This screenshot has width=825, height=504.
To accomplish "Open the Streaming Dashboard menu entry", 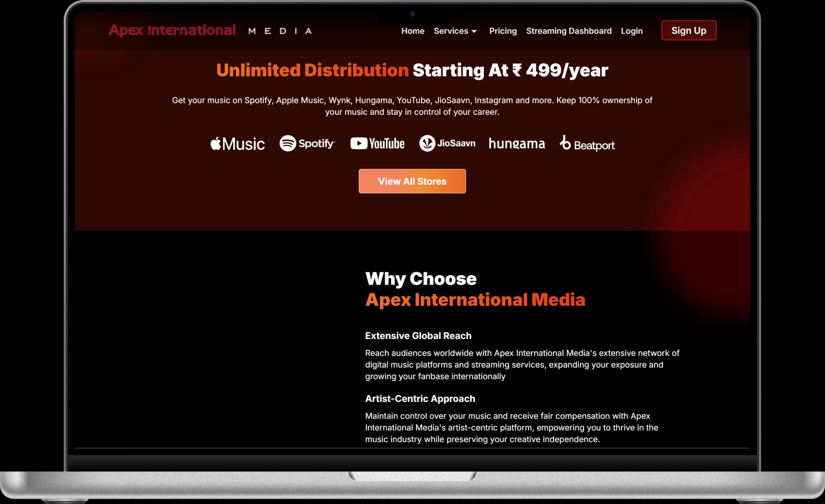I will click(x=568, y=31).
